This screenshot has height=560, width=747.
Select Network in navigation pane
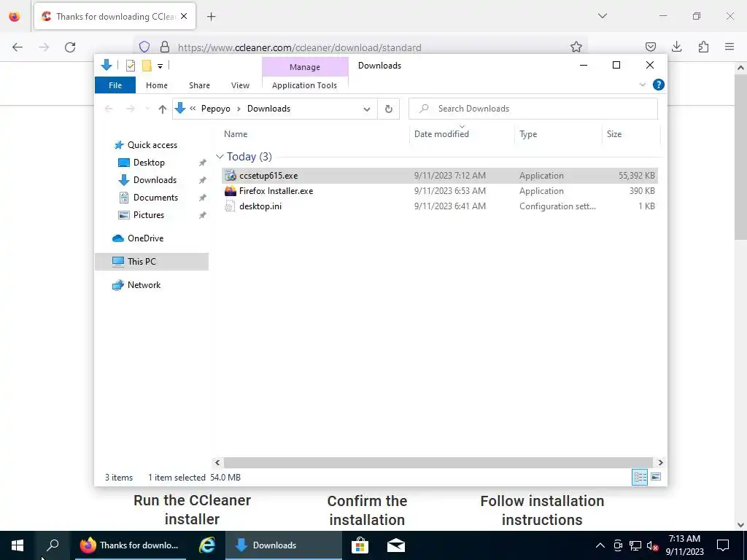pyautogui.click(x=144, y=285)
